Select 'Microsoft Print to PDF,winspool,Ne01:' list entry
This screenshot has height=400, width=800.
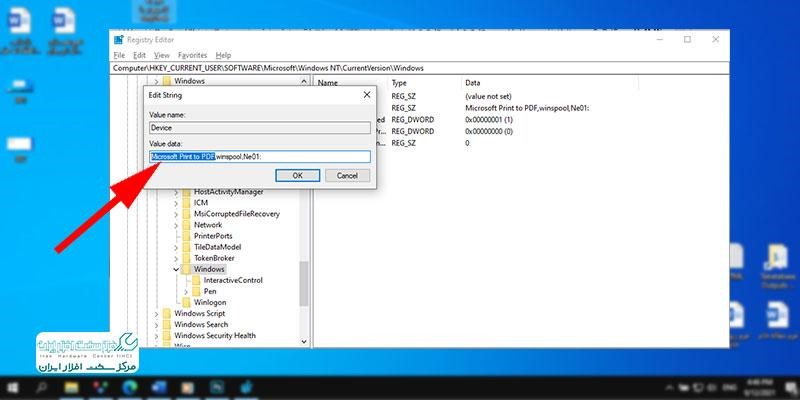point(528,108)
